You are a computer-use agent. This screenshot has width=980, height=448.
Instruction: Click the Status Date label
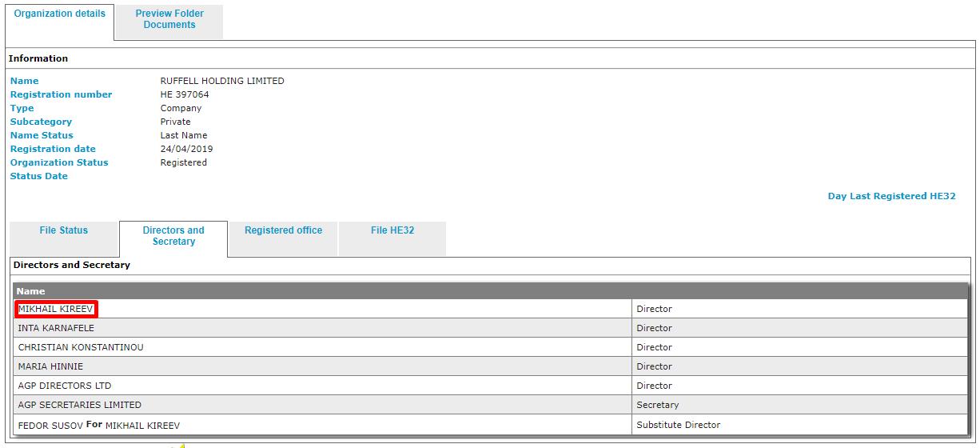[39, 176]
